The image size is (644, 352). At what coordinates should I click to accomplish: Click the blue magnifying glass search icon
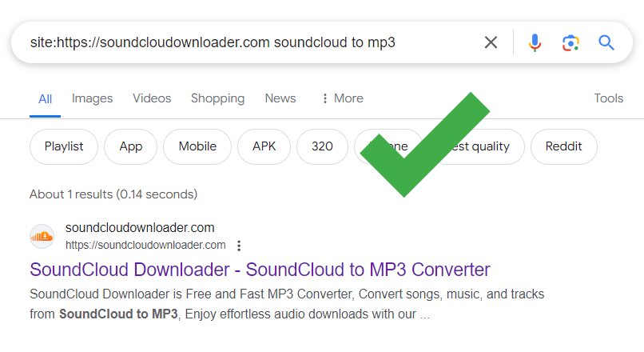pyautogui.click(x=606, y=42)
